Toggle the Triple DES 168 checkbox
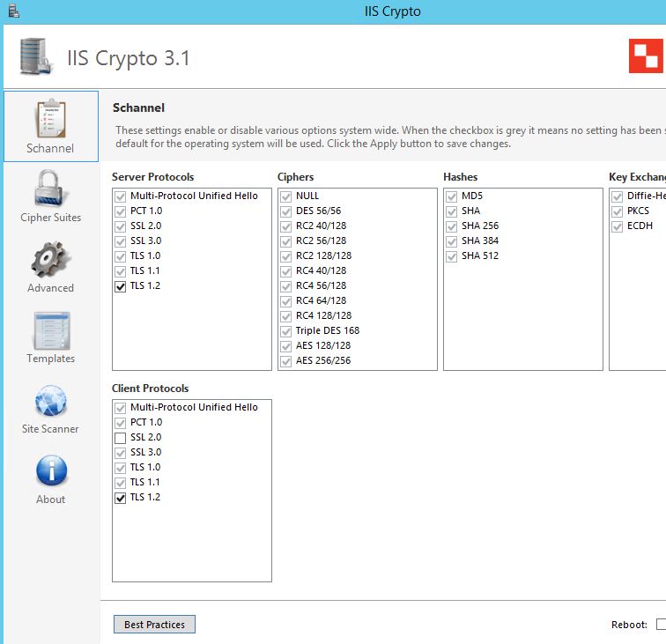This screenshot has height=644, width=666. click(285, 331)
